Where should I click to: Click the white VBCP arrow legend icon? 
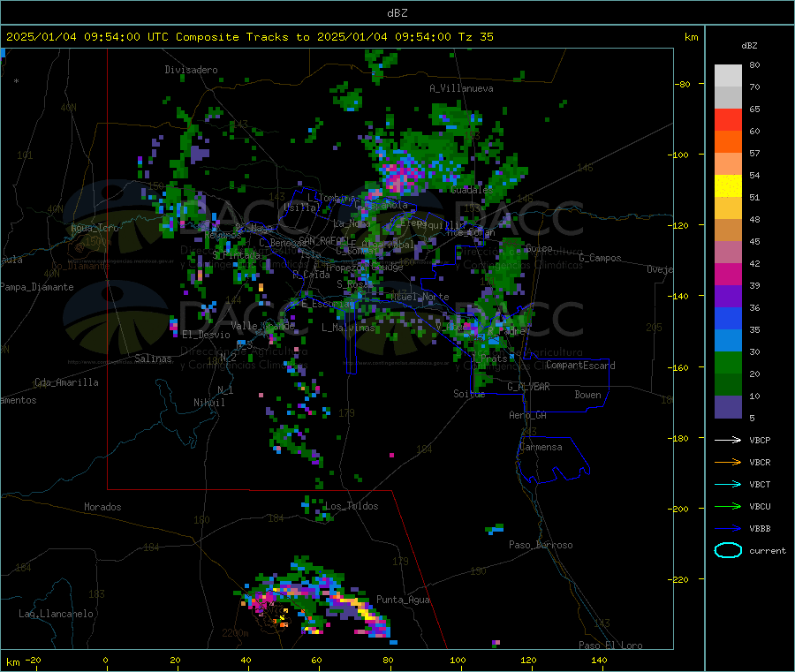coord(728,440)
